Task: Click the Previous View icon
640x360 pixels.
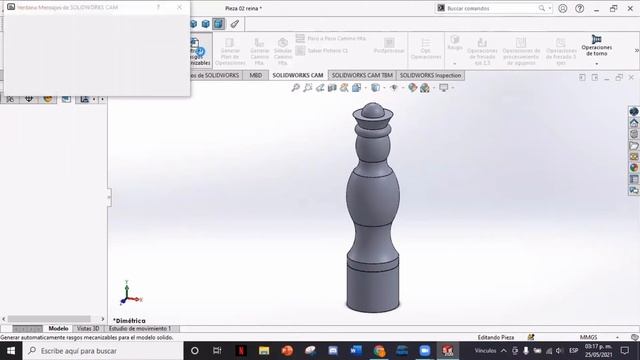Action: pos(320,87)
